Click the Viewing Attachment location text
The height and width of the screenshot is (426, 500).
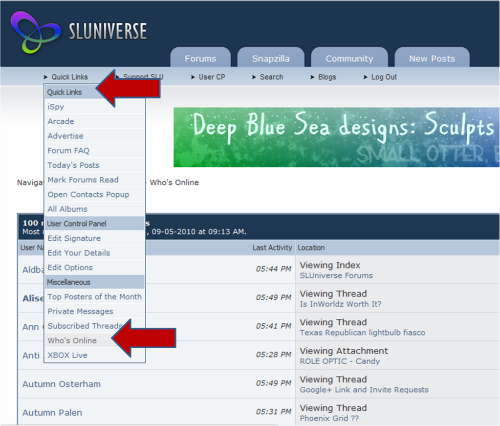coord(344,351)
